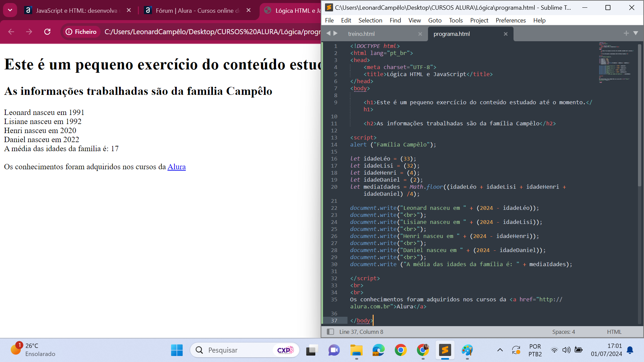Image resolution: width=644 pixels, height=362 pixels.
Task: Switch the POR PTB2 keyboard layout
Action: pyautogui.click(x=535, y=350)
